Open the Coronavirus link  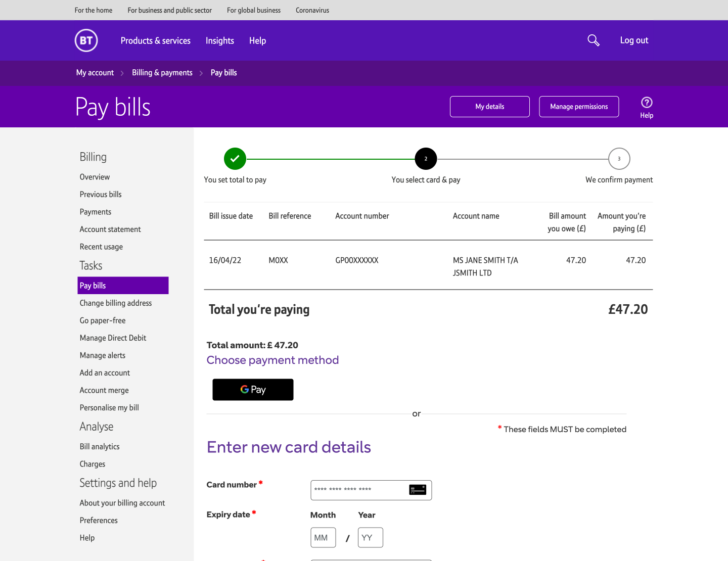point(312,10)
